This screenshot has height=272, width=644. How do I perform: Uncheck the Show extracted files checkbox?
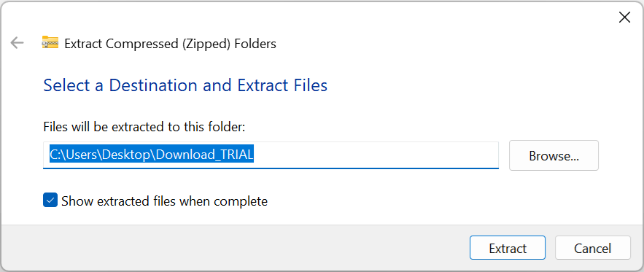50,201
